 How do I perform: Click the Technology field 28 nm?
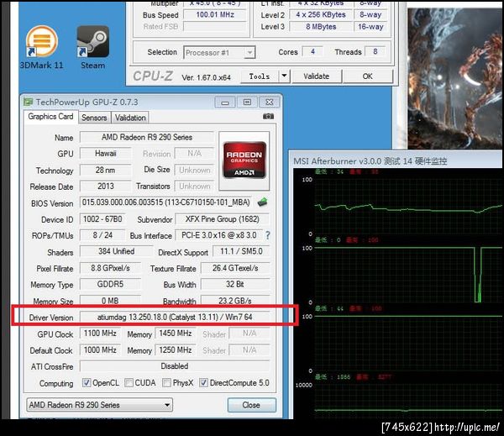(106, 170)
